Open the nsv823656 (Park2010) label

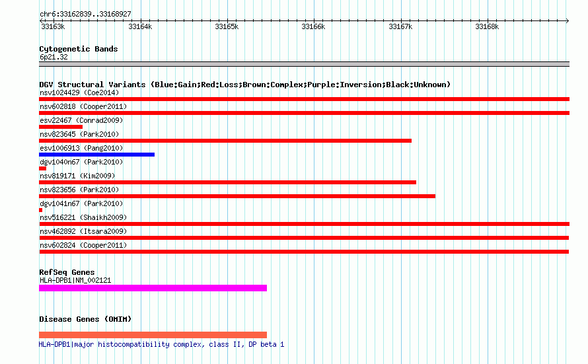click(79, 190)
